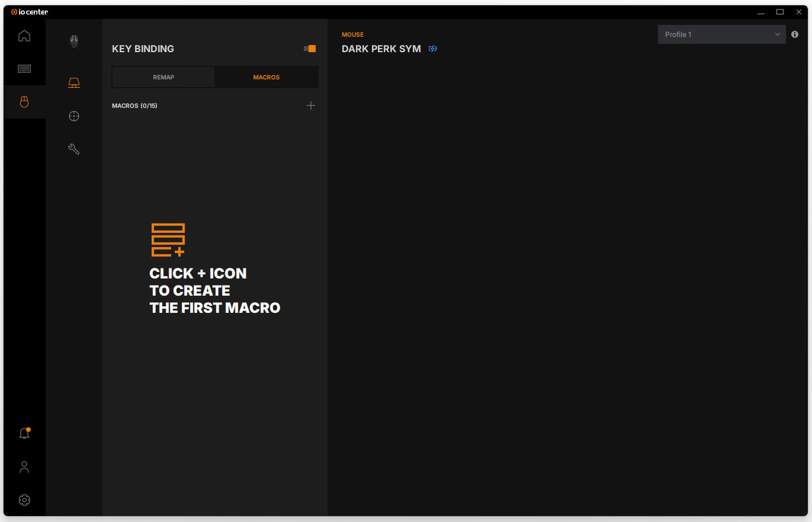Expand the Profile 1 dropdown
Image resolution: width=812 pixels, height=522 pixels.
[721, 34]
